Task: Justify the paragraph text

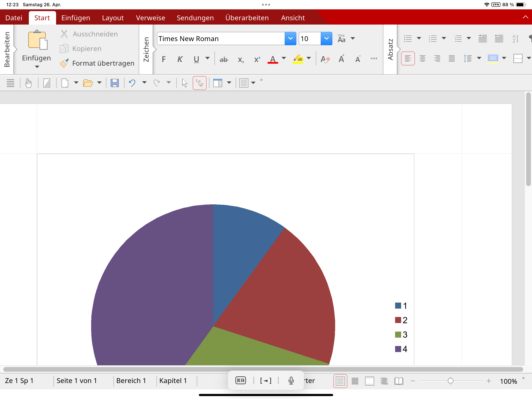Action: click(x=452, y=58)
